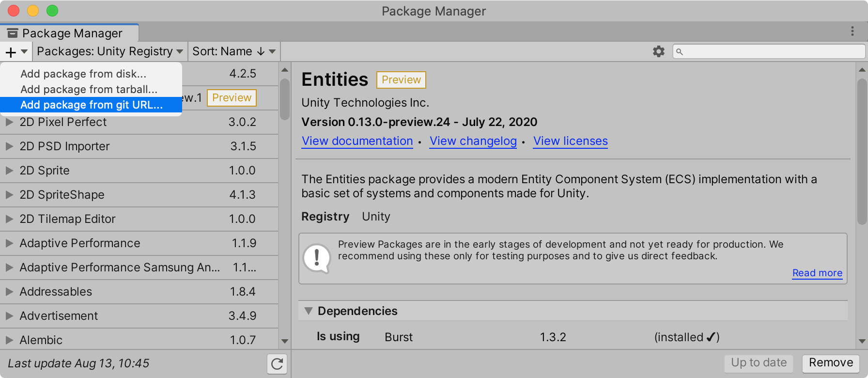
Task: Expand the Alembic package
Action: [x=9, y=340]
